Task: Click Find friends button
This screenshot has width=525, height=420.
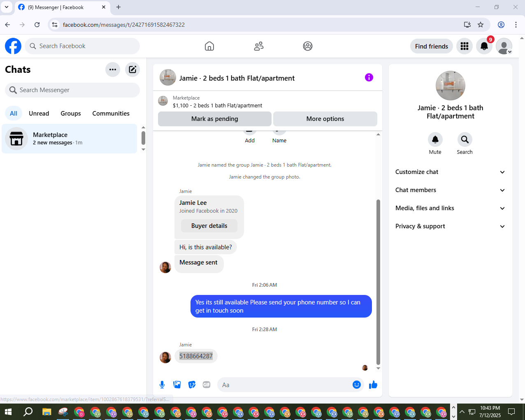Action: click(x=432, y=46)
